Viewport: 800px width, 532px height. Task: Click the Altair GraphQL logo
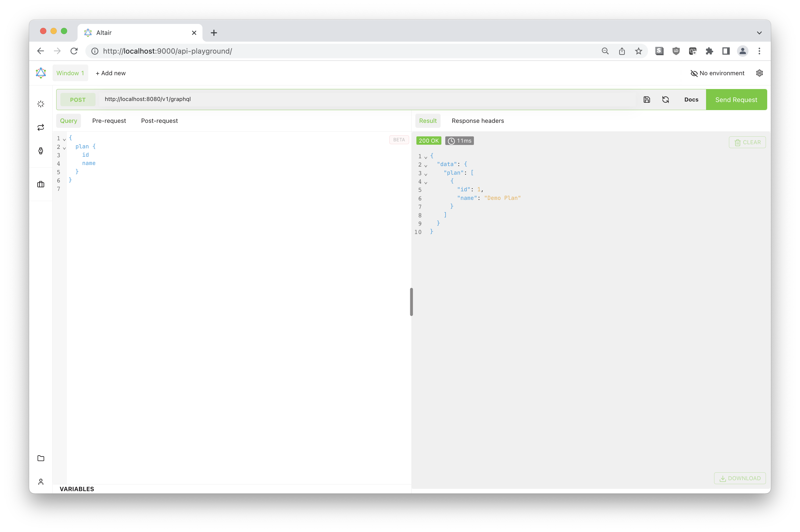[x=41, y=73]
